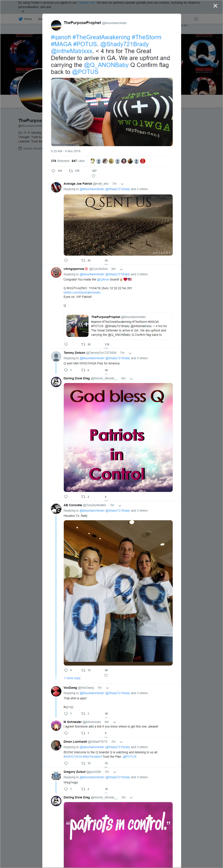Viewport: 223px width, 868px height.
Task: Retweet Dman Lionhardt's reply
Action: coord(83,763)
